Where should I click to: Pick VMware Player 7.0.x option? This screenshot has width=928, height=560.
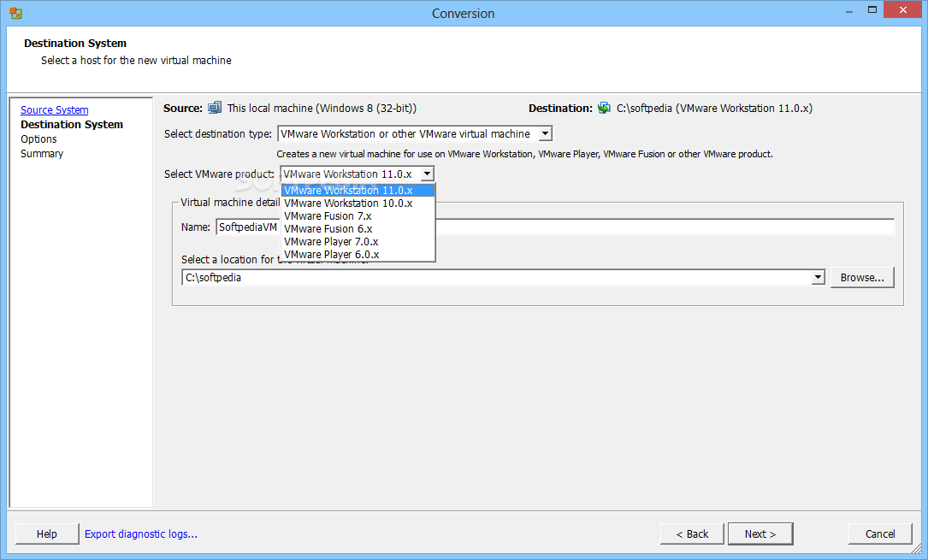pyautogui.click(x=358, y=242)
